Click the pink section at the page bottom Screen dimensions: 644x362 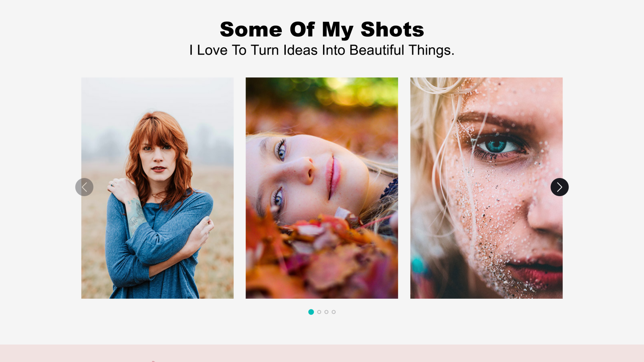click(322, 353)
